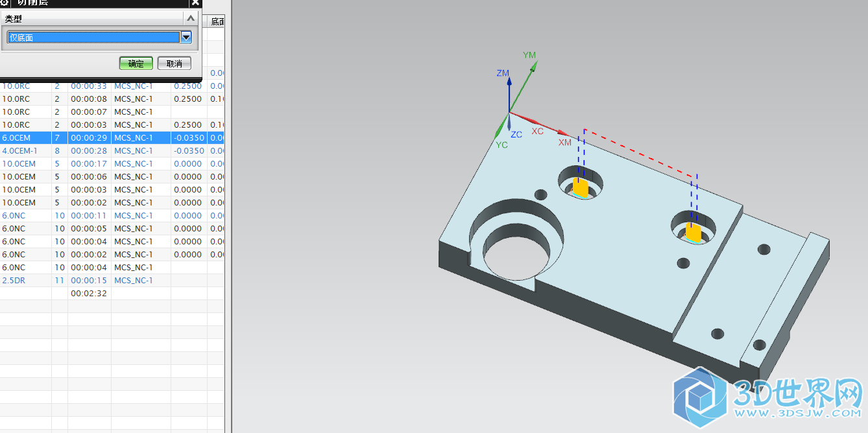Click -0.0350 in the 4.0CEM-1 row

[189, 150]
